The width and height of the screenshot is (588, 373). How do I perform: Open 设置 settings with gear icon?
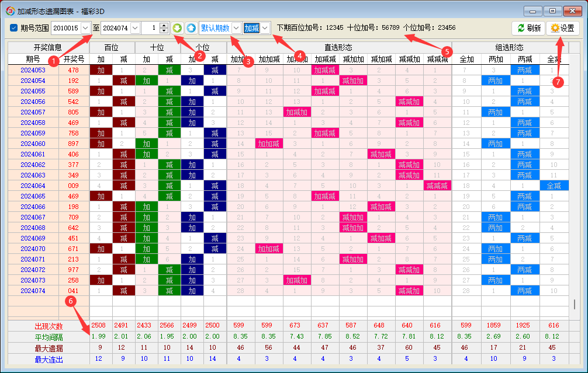pyautogui.click(x=562, y=28)
